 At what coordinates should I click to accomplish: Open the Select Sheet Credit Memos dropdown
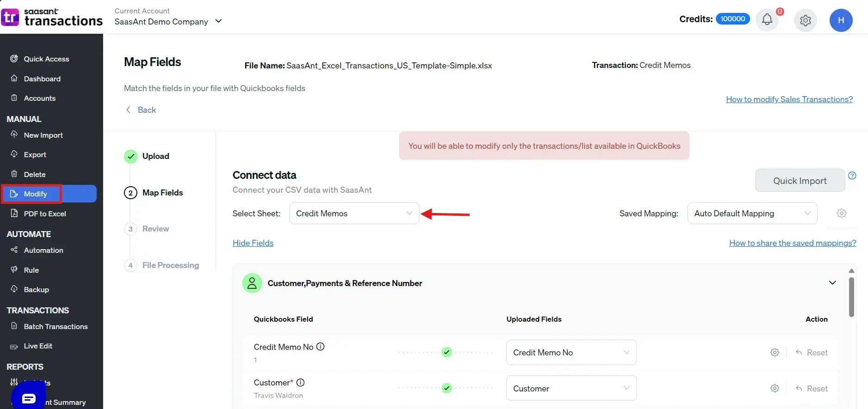(x=354, y=214)
